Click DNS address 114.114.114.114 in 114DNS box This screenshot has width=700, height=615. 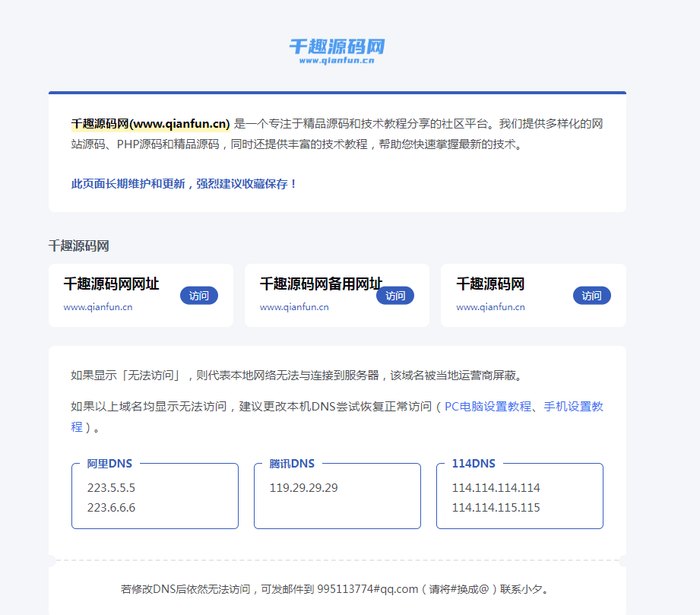pyautogui.click(x=496, y=487)
